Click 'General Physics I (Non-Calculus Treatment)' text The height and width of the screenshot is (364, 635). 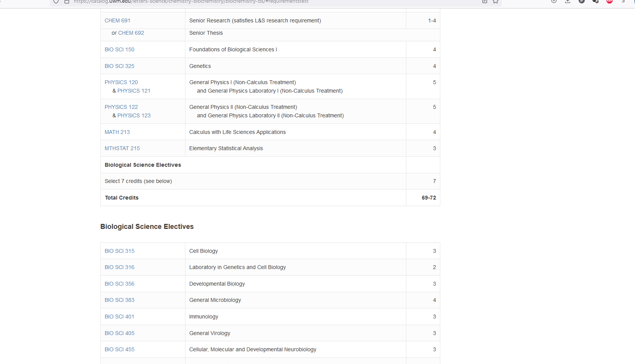point(243,82)
